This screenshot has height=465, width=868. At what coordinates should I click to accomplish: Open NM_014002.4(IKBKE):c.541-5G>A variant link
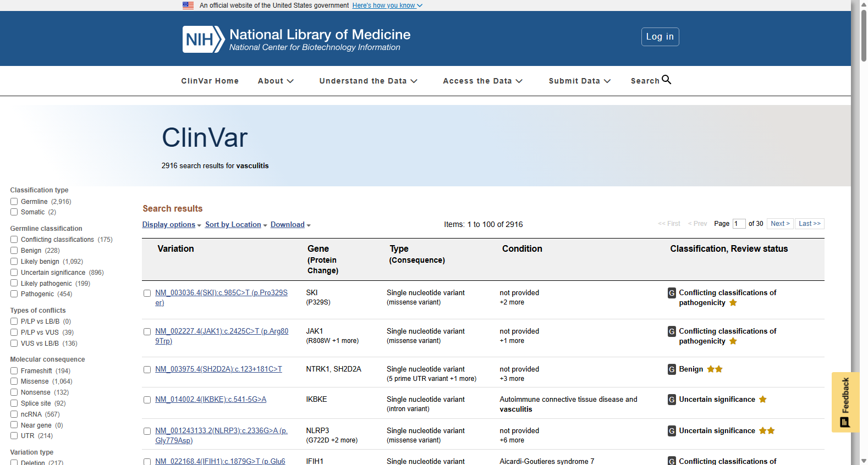(x=211, y=400)
